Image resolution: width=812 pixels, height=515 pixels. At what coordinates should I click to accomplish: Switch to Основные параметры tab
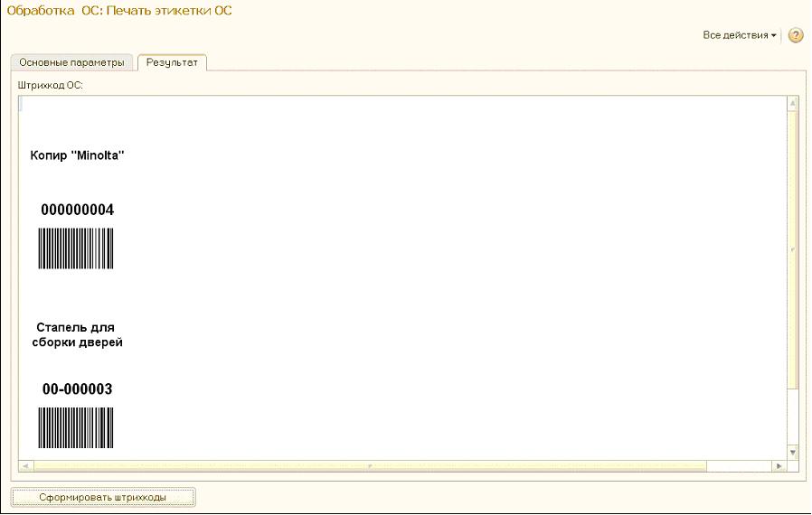click(x=71, y=62)
